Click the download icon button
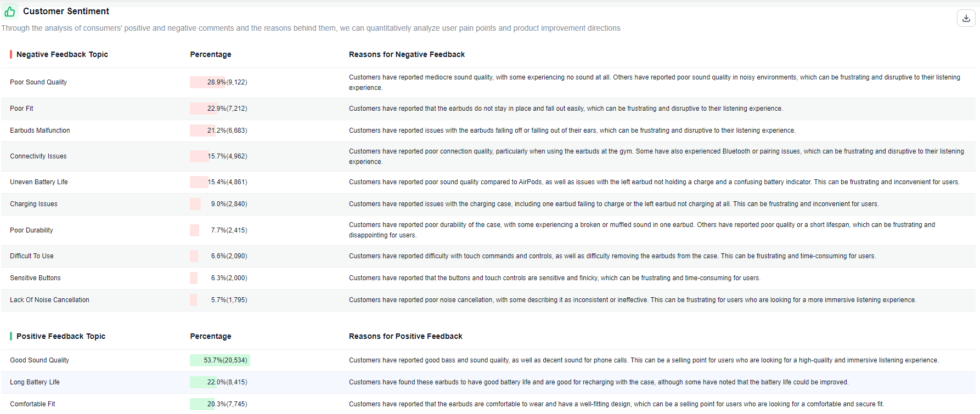The width and height of the screenshot is (980, 414). pos(966,18)
